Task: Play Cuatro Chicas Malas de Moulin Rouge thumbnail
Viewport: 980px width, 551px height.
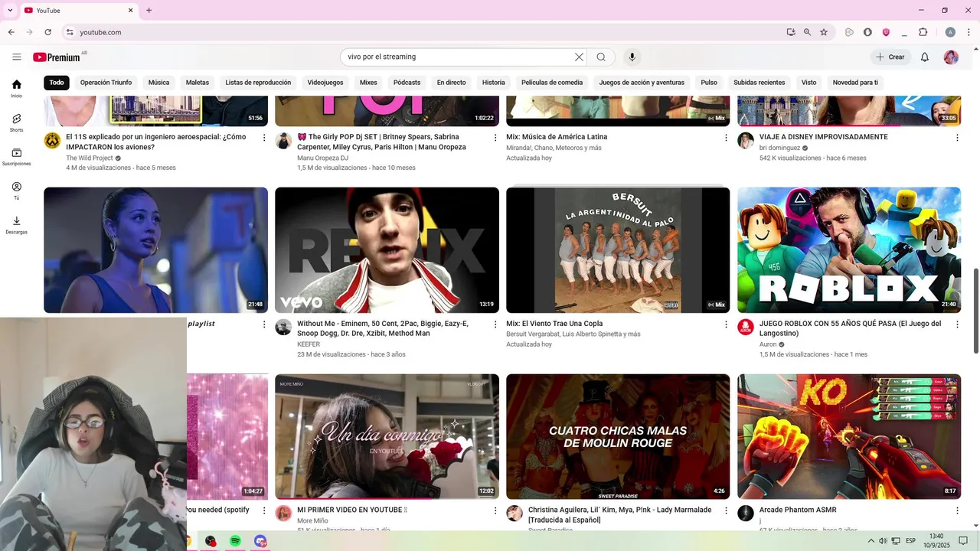Action: click(618, 436)
